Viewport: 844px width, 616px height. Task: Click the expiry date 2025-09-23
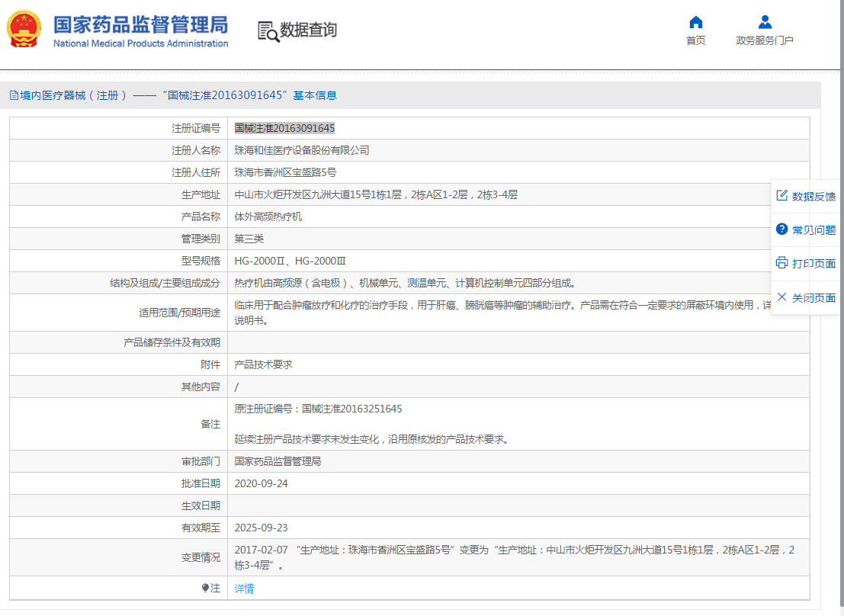[x=261, y=528]
